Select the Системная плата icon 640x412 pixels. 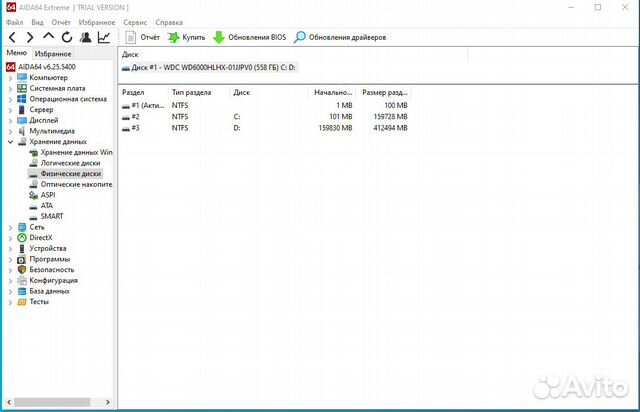(x=22, y=88)
